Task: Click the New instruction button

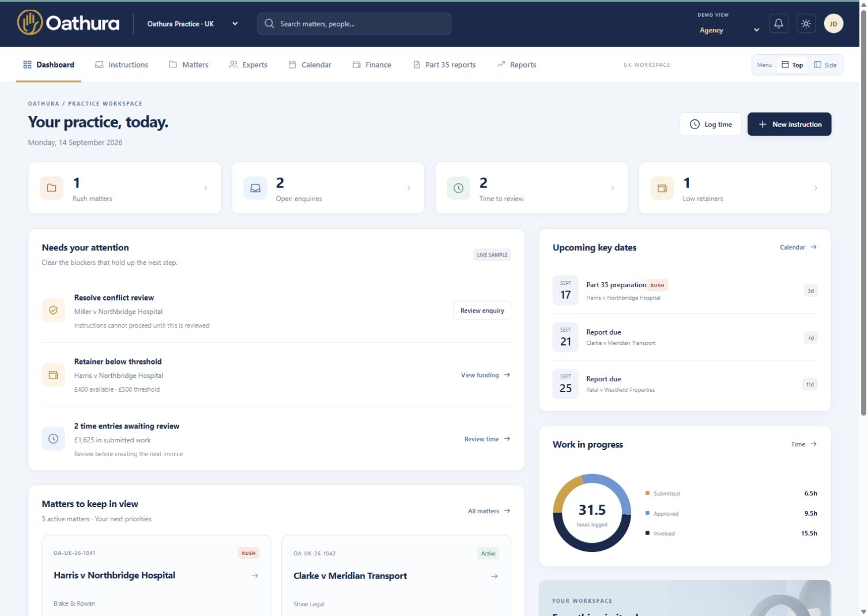Action: click(789, 124)
